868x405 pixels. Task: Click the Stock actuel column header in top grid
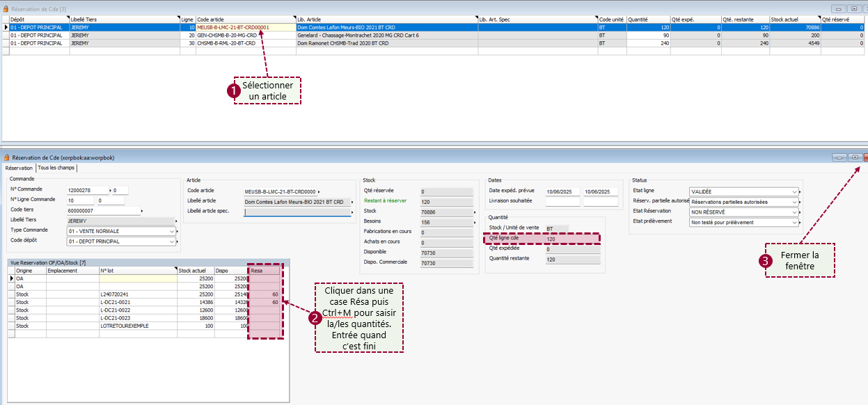click(794, 19)
